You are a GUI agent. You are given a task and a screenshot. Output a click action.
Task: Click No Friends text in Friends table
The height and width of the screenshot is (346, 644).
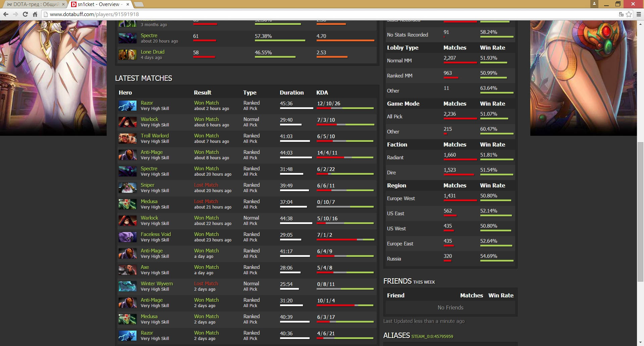click(450, 307)
